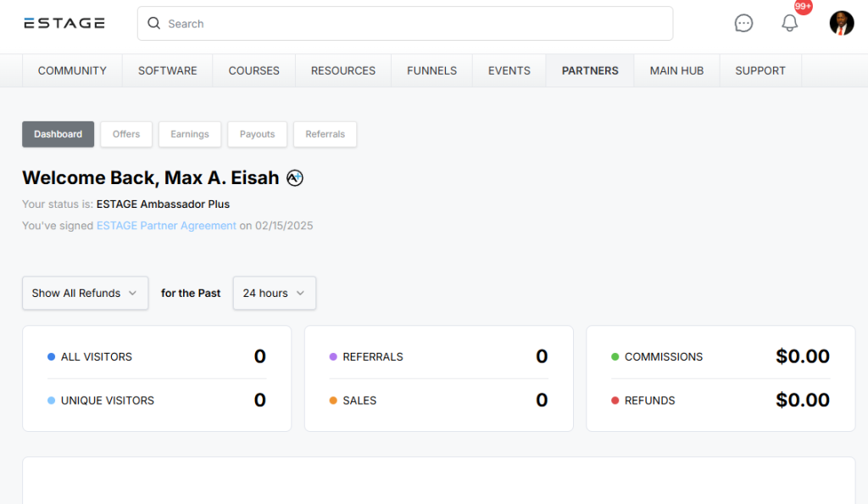
Task: Select the PARTNERS menu item
Action: [590, 71]
